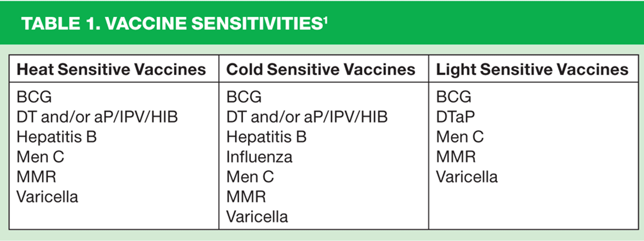
Task: Click Men C under Light Sensitive Vaccines
Action: 460,137
